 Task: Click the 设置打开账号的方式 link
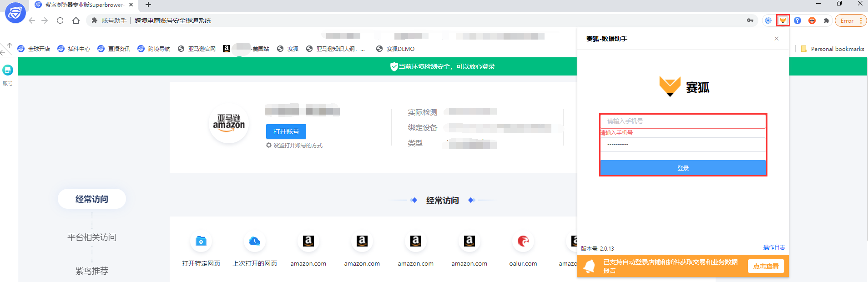[x=298, y=146]
